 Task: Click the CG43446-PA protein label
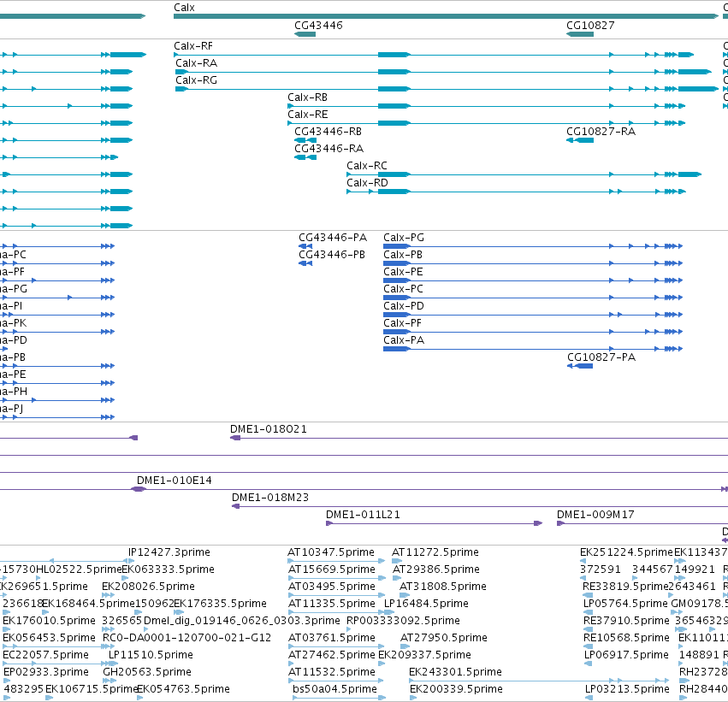[x=333, y=238]
